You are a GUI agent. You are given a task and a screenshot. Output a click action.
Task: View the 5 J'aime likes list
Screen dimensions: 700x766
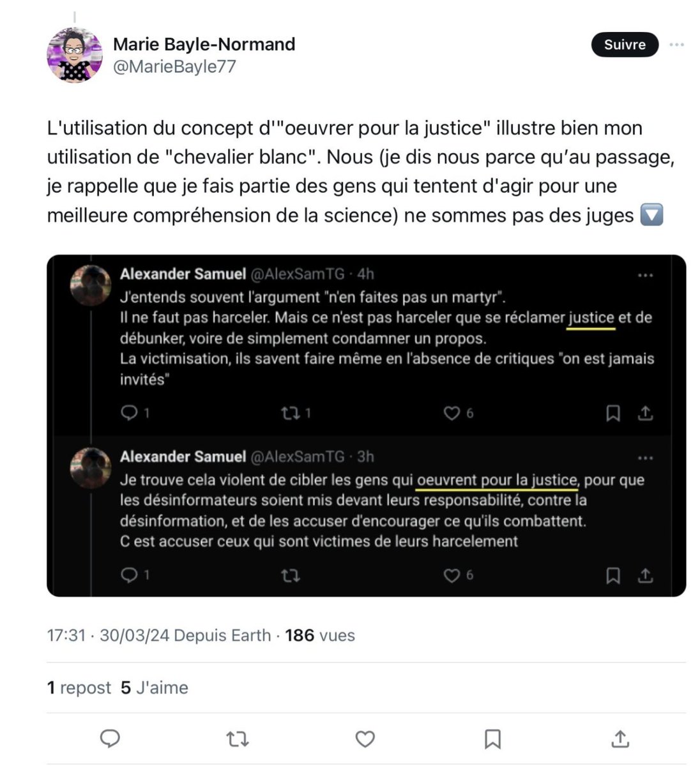[x=155, y=687]
